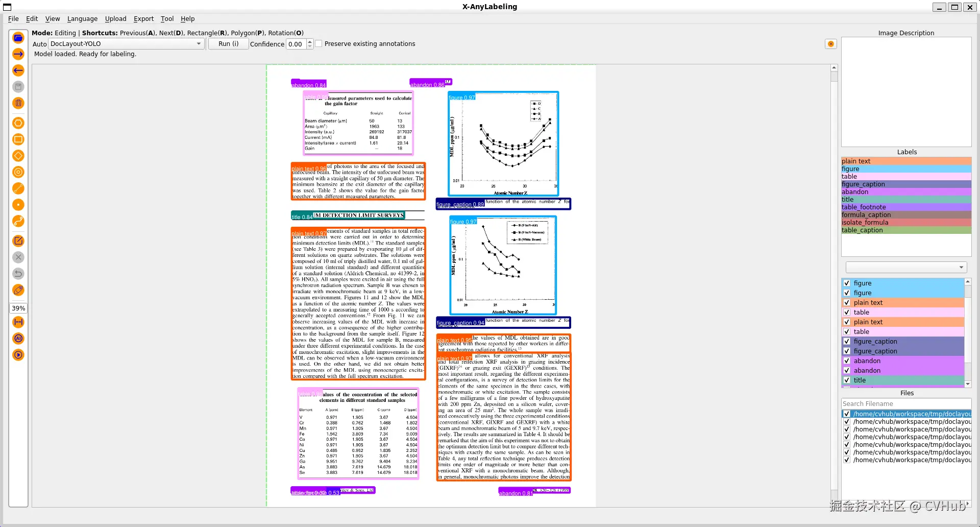Click the shapes list scroll-down arrow

tap(968, 384)
